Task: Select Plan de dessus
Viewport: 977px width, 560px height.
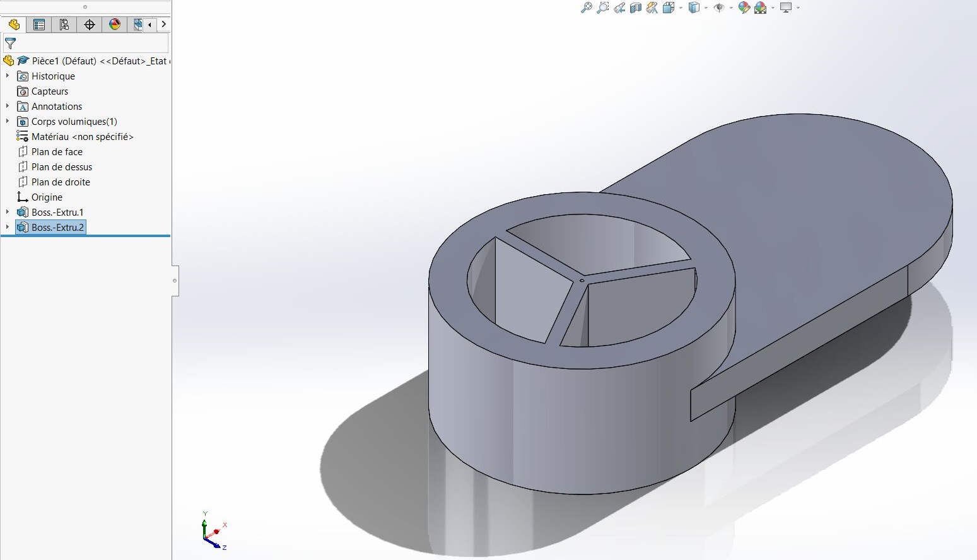Action: tap(62, 167)
